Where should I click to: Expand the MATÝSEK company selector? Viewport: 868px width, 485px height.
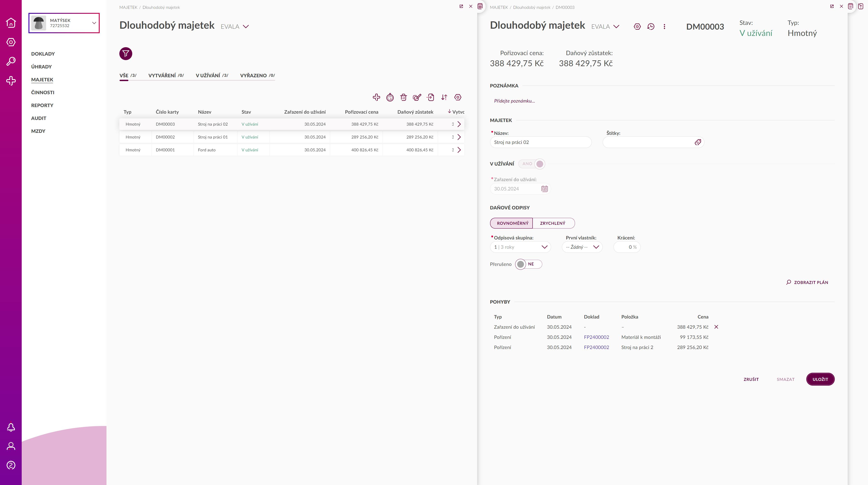point(64,23)
